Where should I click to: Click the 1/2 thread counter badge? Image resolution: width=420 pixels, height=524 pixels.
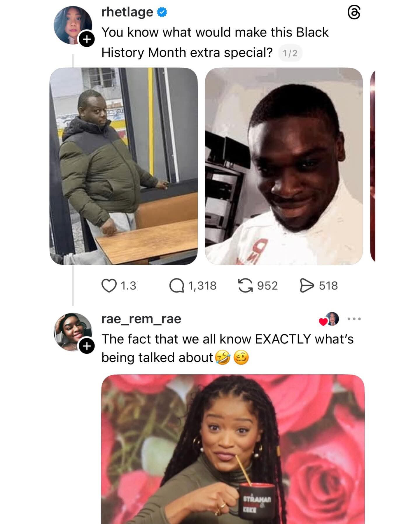click(x=290, y=53)
